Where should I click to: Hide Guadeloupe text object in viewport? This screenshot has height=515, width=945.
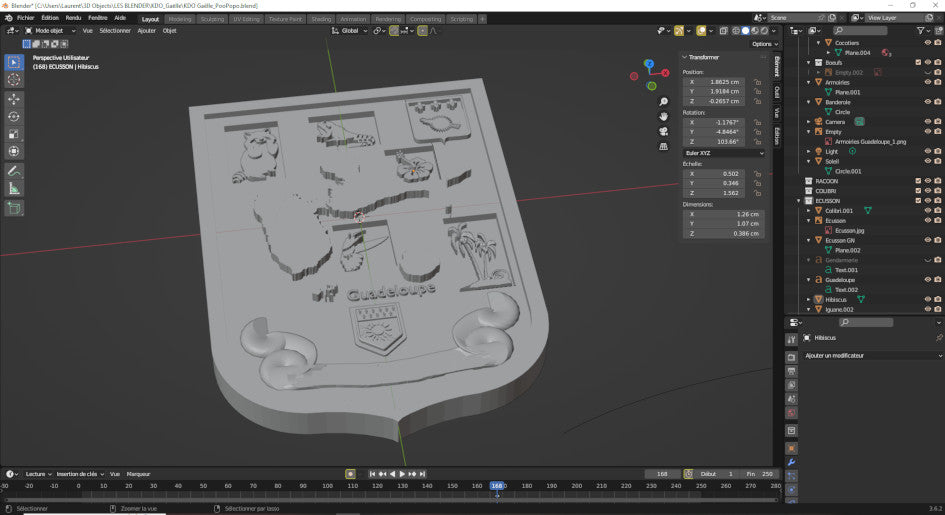click(x=928, y=279)
